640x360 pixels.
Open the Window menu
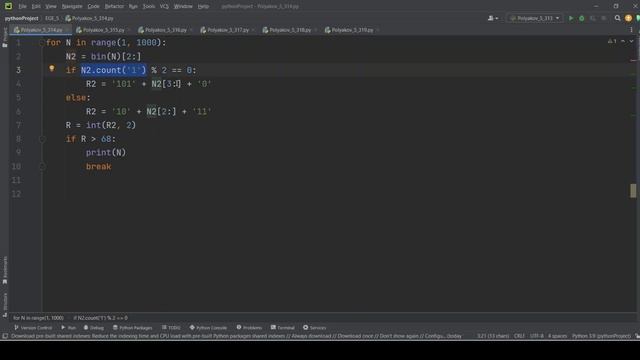tap(183, 6)
